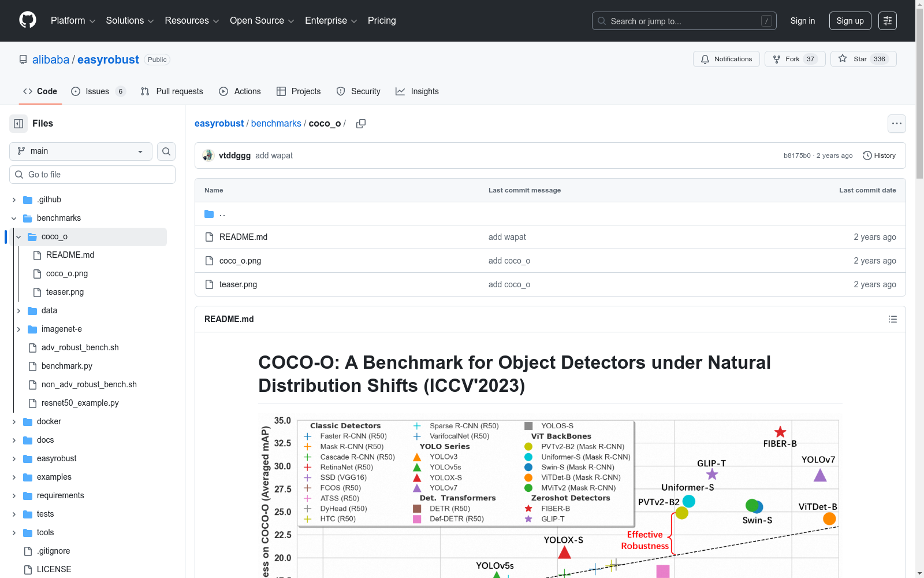Click the Sign up button

[x=850, y=21]
